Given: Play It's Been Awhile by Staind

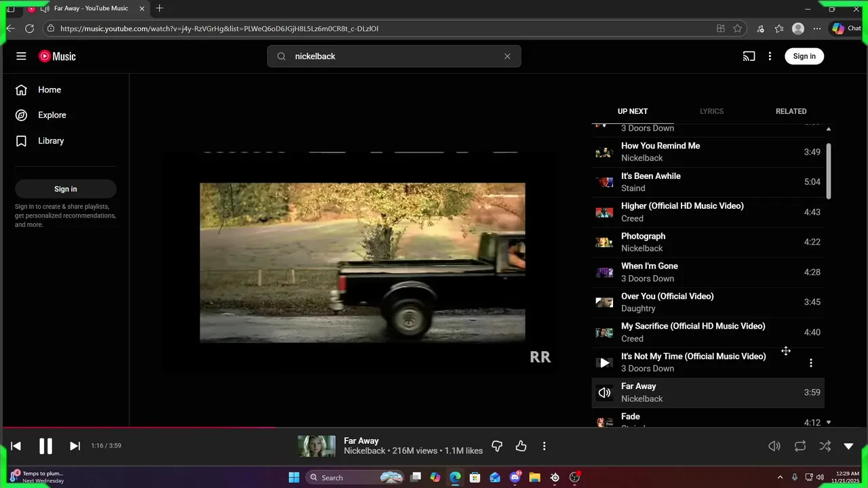Looking at the screenshot, I should pos(708,182).
